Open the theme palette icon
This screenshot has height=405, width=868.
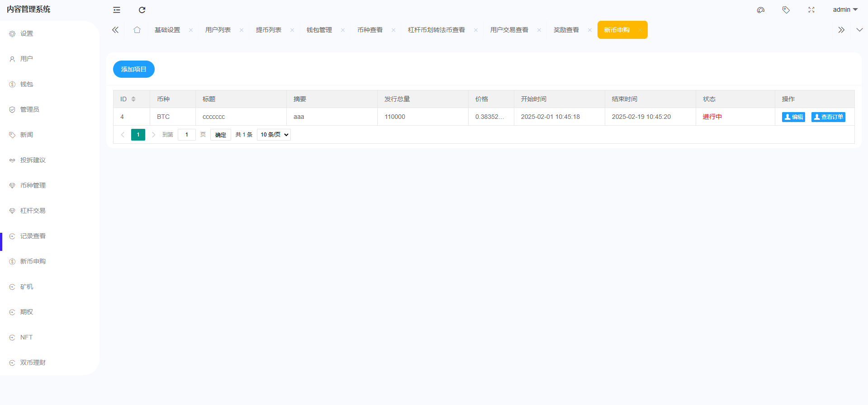pyautogui.click(x=761, y=10)
